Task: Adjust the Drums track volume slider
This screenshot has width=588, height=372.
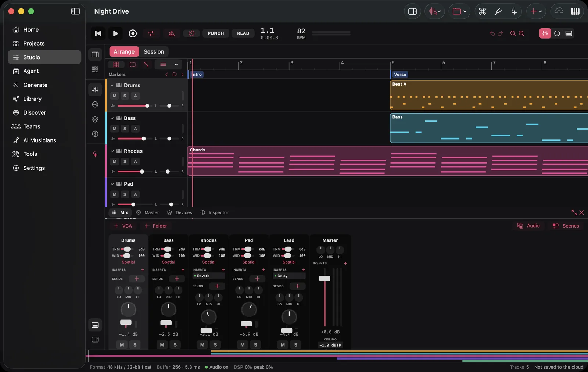Action: (x=135, y=106)
